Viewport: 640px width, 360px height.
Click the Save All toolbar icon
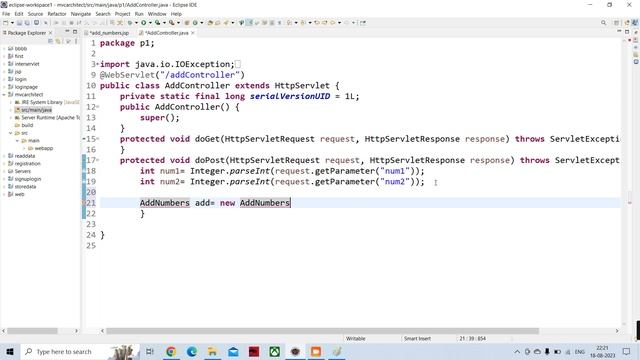click(27, 23)
